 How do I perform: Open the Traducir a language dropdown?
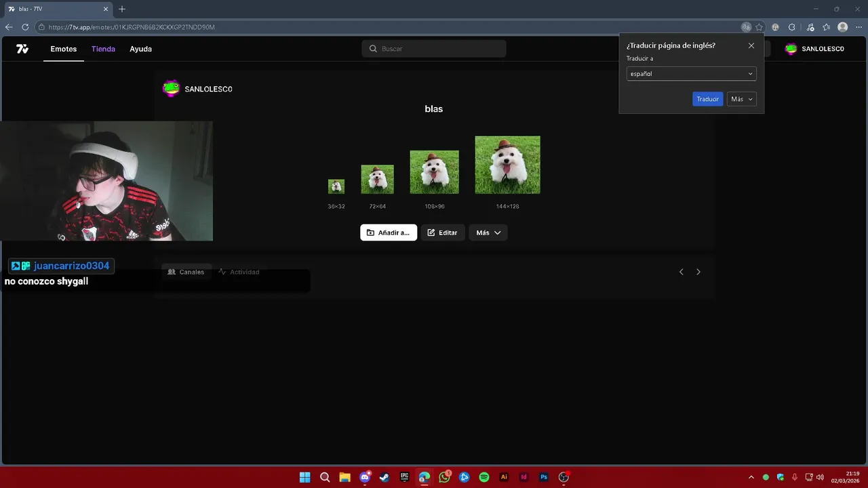(691, 74)
